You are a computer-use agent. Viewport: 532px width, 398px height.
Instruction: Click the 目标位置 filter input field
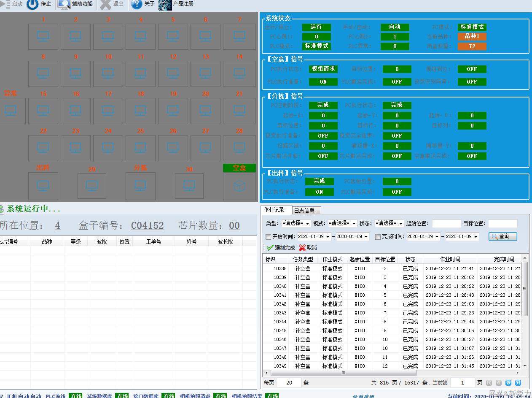(502, 224)
